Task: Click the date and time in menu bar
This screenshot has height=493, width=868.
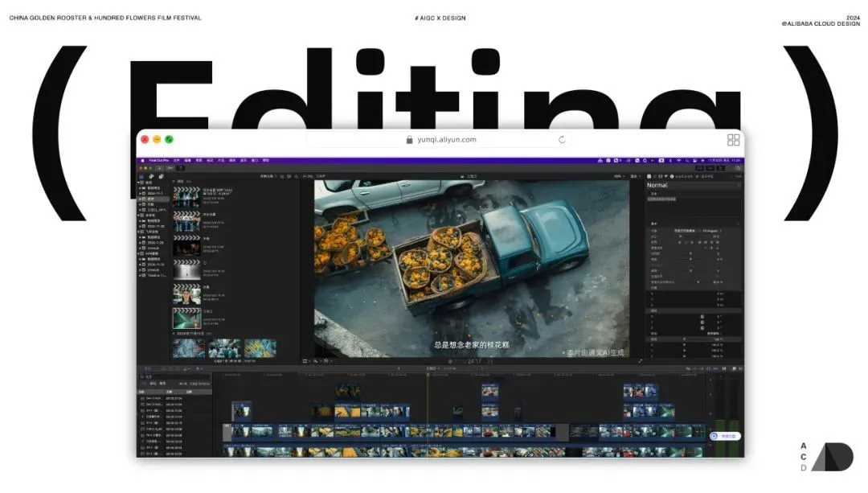Action: click(723, 161)
